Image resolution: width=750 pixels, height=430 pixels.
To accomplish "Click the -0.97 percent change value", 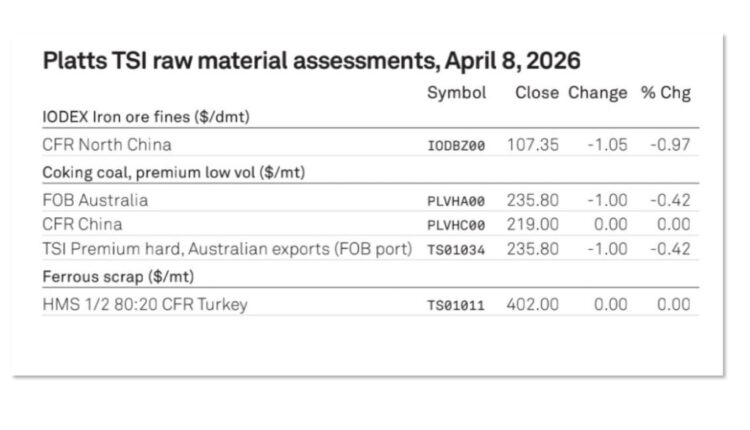I will [670, 144].
